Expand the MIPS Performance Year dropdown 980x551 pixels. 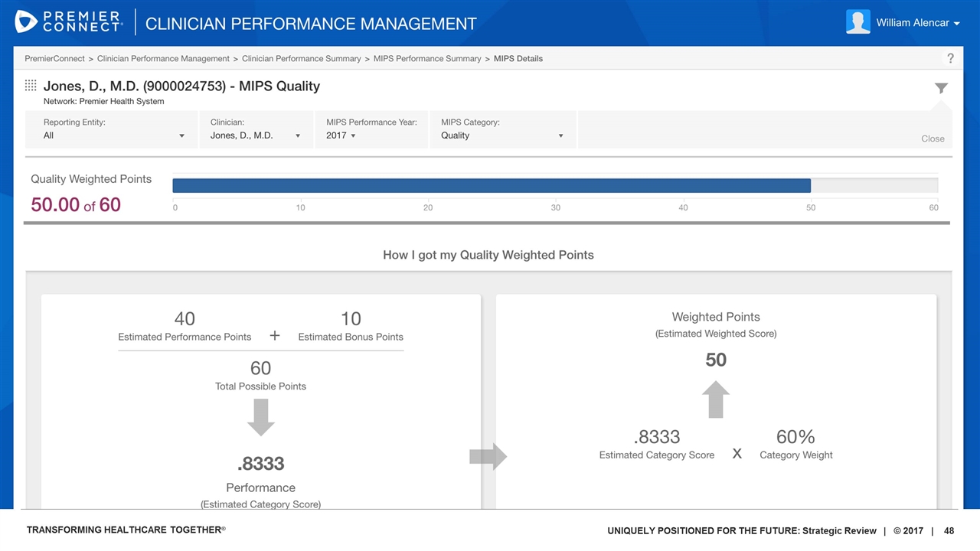click(x=372, y=129)
